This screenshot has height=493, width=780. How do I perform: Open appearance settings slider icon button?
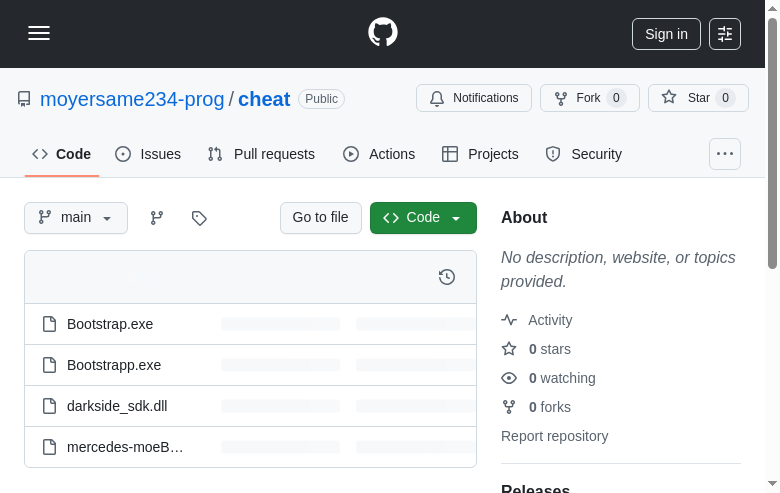point(725,34)
